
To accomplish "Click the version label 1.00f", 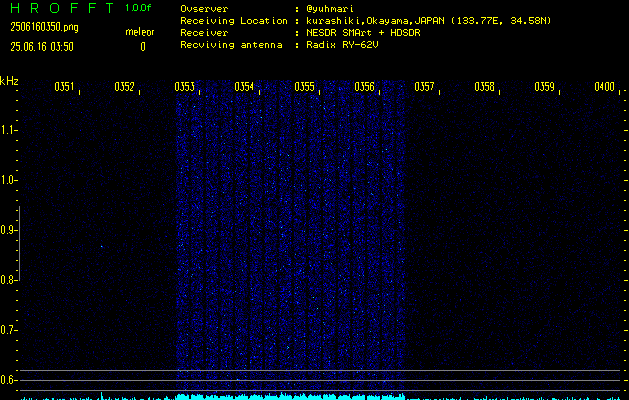I will pyautogui.click(x=138, y=8).
